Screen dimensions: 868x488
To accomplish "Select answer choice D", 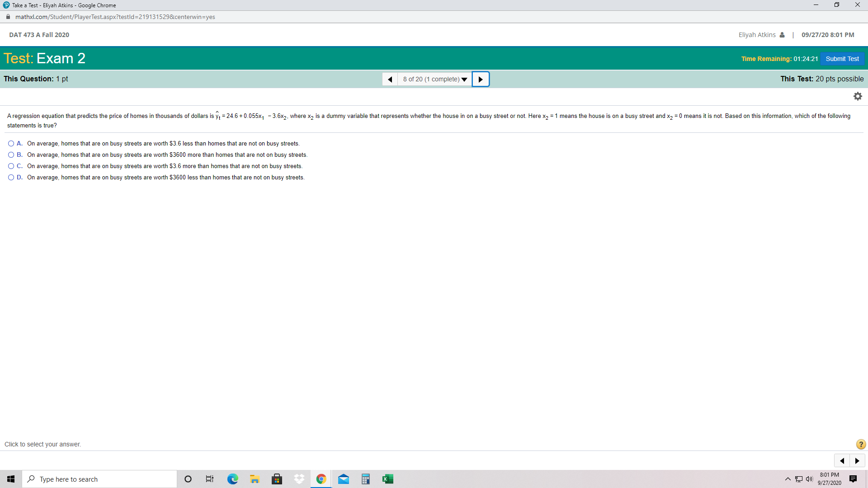I will click(x=10, y=177).
